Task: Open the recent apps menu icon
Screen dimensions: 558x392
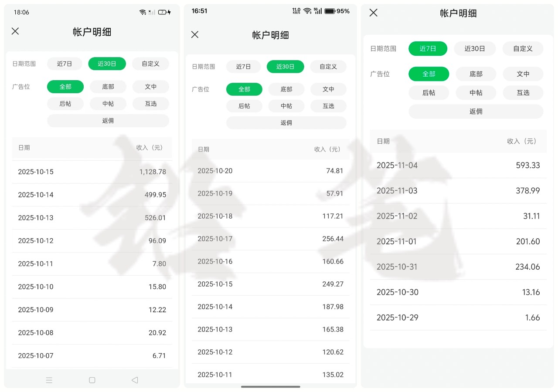Action: [49, 380]
